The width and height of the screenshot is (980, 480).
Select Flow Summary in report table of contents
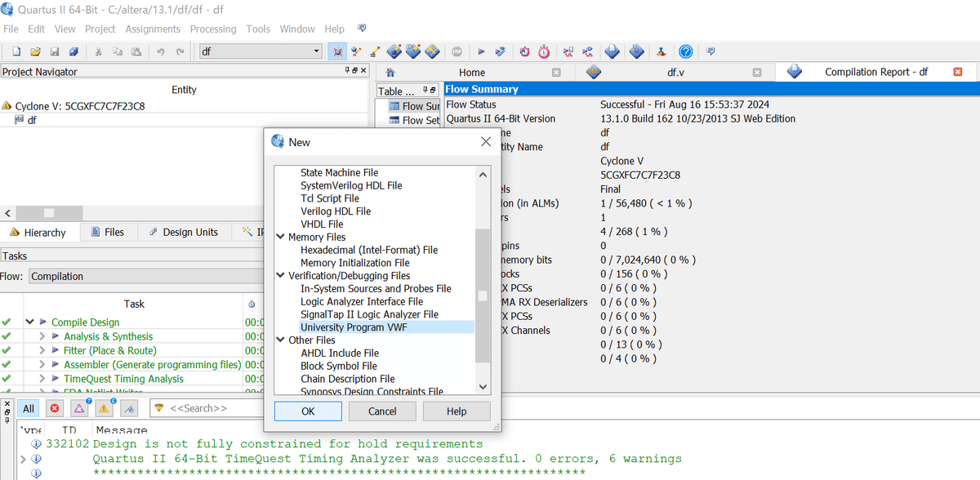(414, 106)
